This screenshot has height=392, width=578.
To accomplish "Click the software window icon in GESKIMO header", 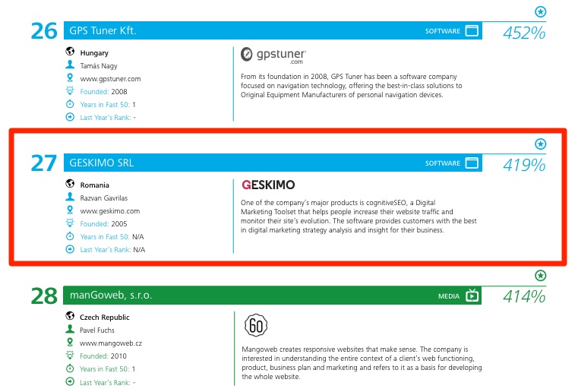I will click(x=472, y=163).
